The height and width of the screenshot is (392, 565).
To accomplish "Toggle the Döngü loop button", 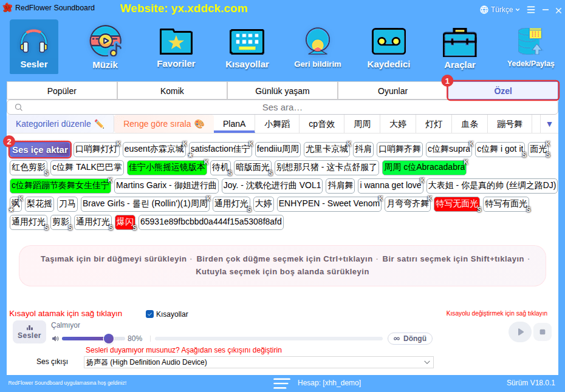I will [x=409, y=339].
